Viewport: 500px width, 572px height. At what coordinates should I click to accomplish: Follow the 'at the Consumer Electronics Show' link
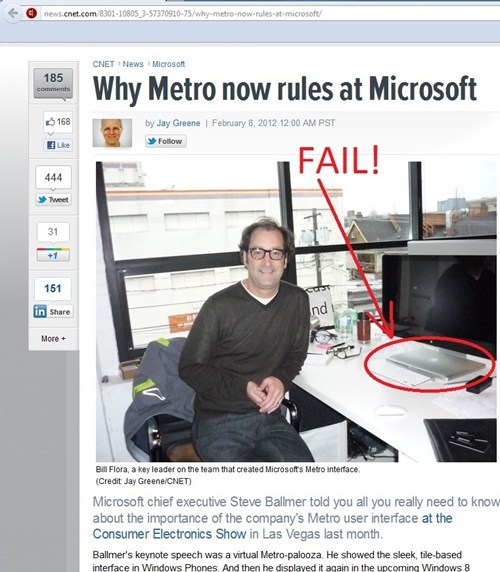(x=272, y=526)
